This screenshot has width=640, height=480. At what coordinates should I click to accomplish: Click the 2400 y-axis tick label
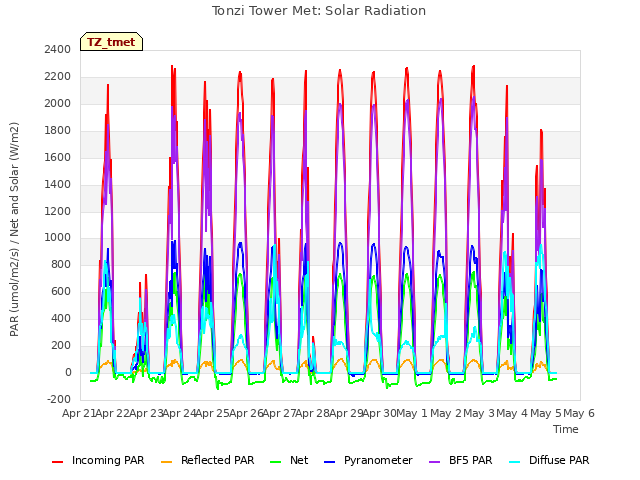(x=58, y=49)
